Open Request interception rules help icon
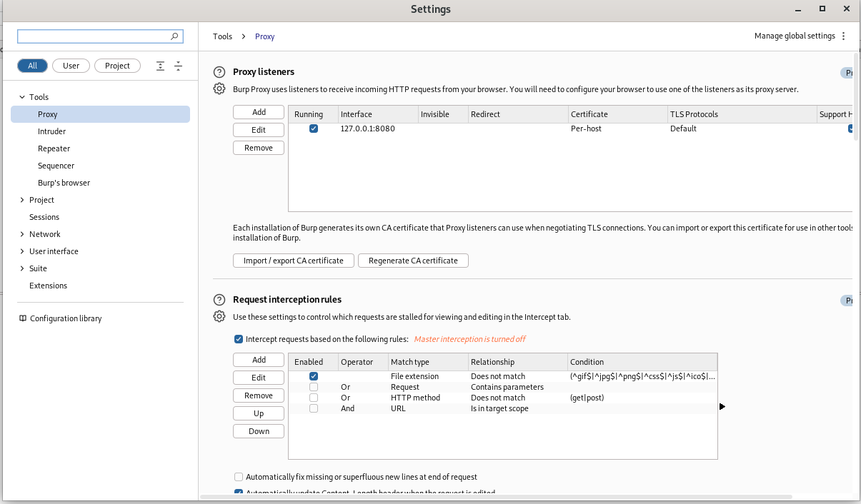Image resolution: width=861 pixels, height=504 pixels. click(220, 300)
